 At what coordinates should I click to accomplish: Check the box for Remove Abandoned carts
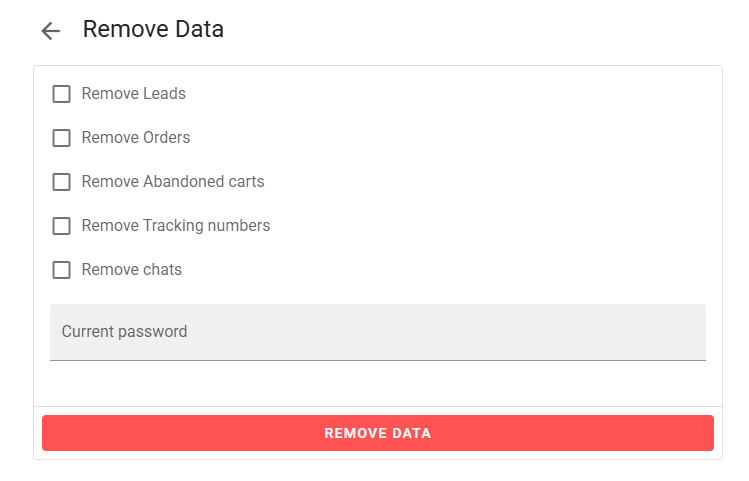[62, 182]
